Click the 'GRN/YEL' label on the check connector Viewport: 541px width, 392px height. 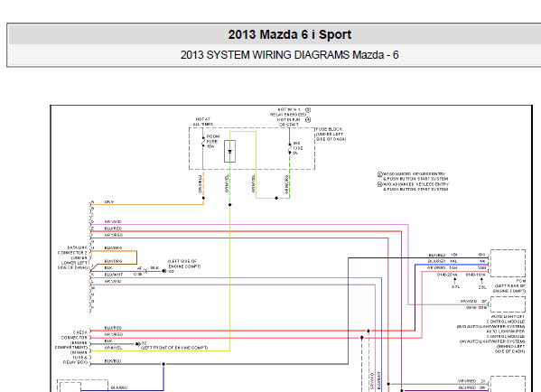pyautogui.click(x=114, y=348)
